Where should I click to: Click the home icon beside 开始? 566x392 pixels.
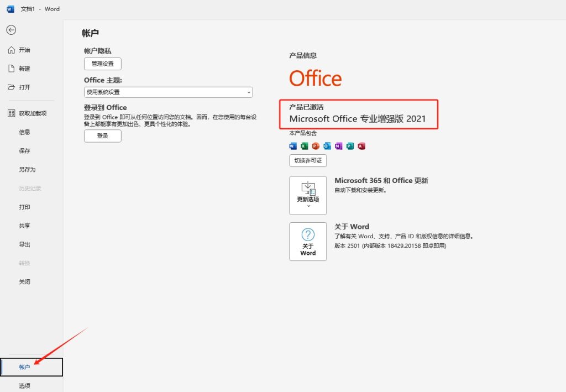(x=12, y=50)
